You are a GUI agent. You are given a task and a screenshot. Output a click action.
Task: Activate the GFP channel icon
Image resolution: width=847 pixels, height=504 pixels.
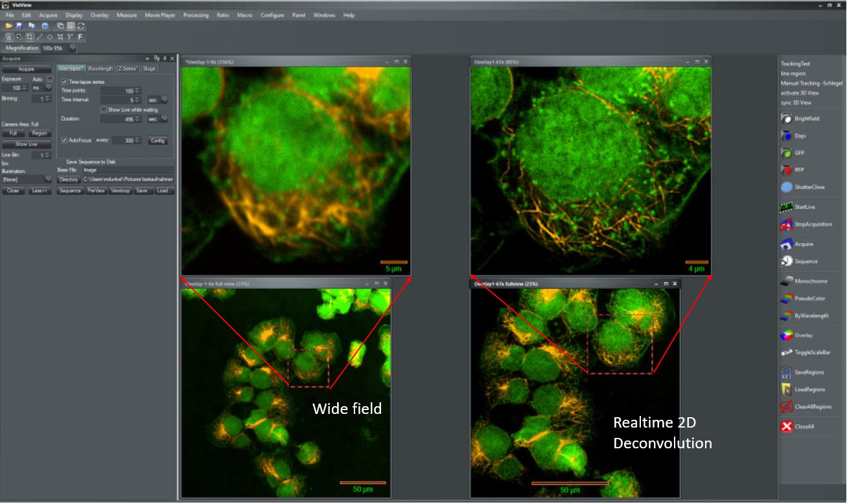click(x=786, y=154)
